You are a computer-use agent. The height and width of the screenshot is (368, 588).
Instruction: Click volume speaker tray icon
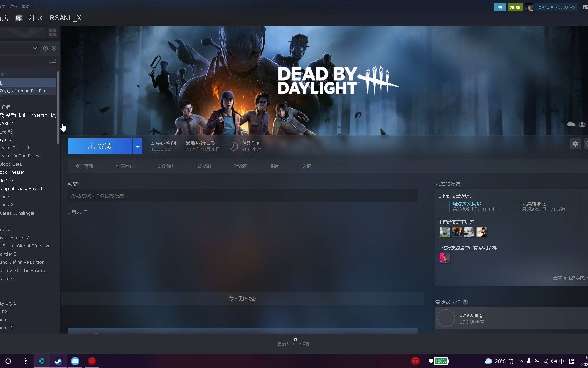(554, 361)
